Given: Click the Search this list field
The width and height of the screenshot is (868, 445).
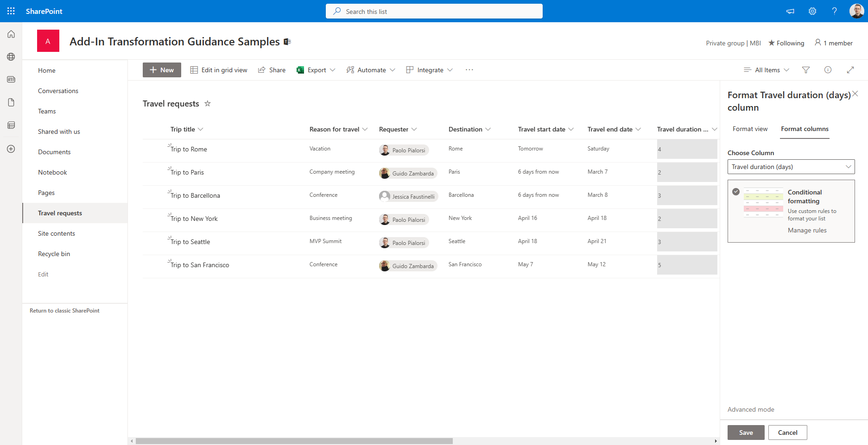Looking at the screenshot, I should (434, 11).
